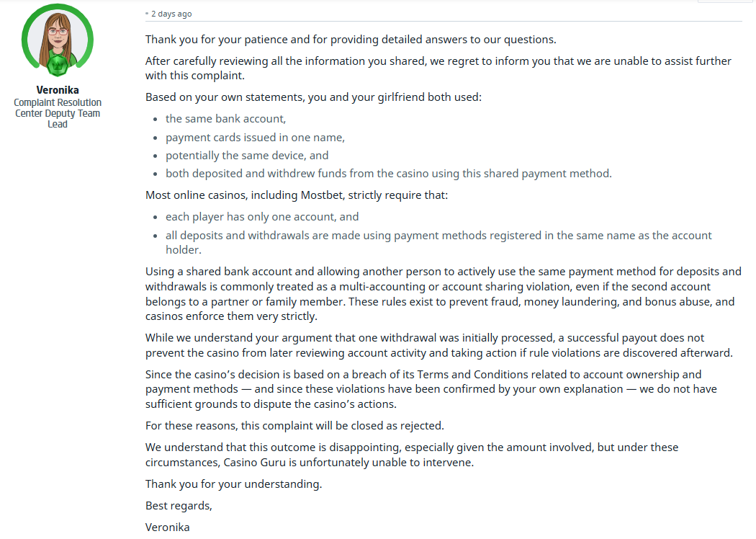Click the "2 days ago" post timestamp
The height and width of the screenshot is (539, 756).
point(171,14)
